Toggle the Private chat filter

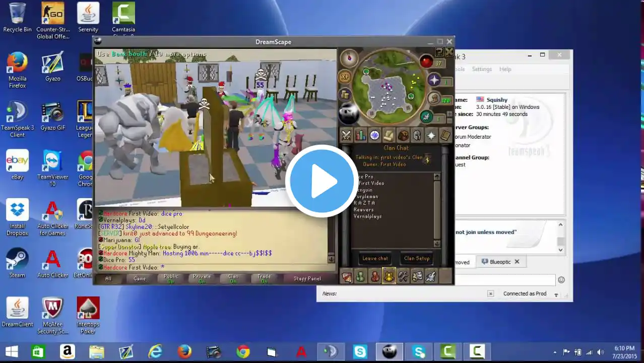pyautogui.click(x=202, y=278)
